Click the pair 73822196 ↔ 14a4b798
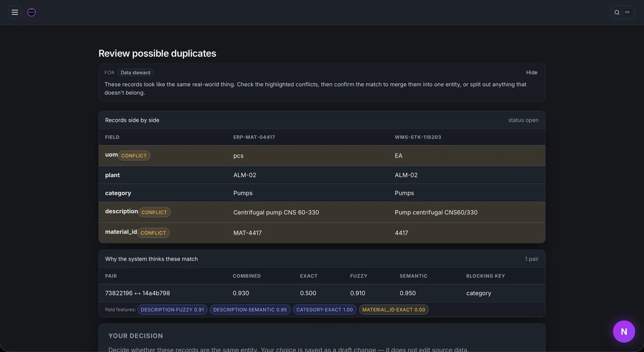 click(x=137, y=293)
